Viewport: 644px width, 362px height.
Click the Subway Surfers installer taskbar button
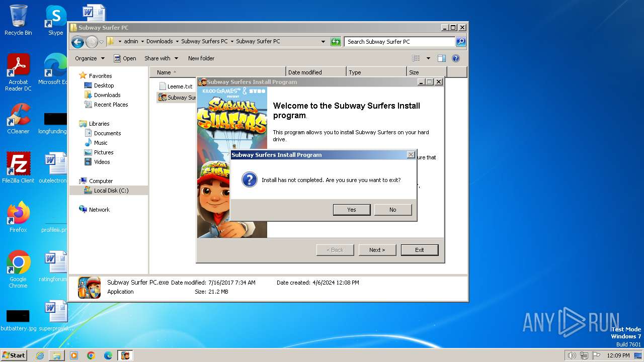click(125, 355)
